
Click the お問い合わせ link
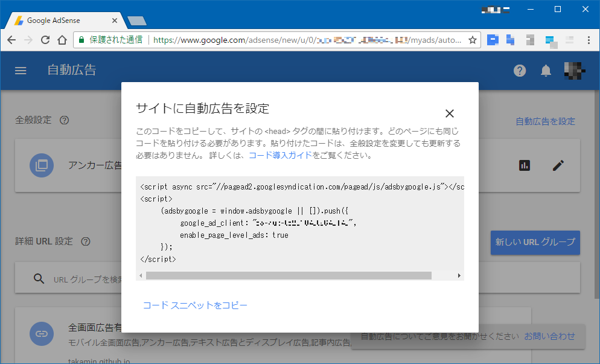point(549,336)
